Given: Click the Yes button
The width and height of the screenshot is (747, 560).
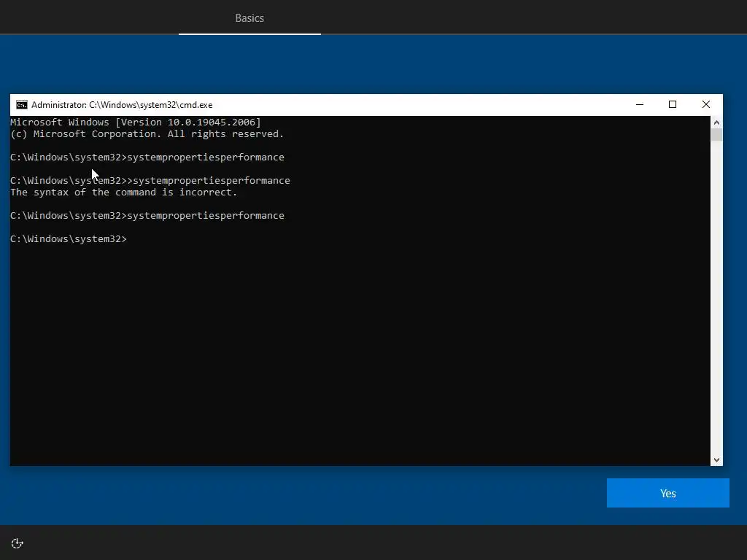Looking at the screenshot, I should [667, 493].
